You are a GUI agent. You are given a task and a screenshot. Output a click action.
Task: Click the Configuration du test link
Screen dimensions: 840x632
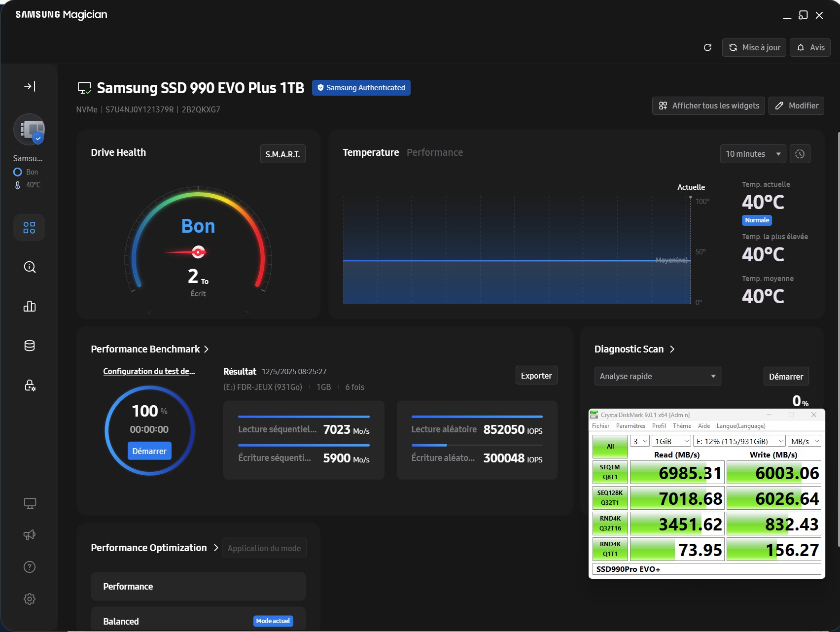149,371
